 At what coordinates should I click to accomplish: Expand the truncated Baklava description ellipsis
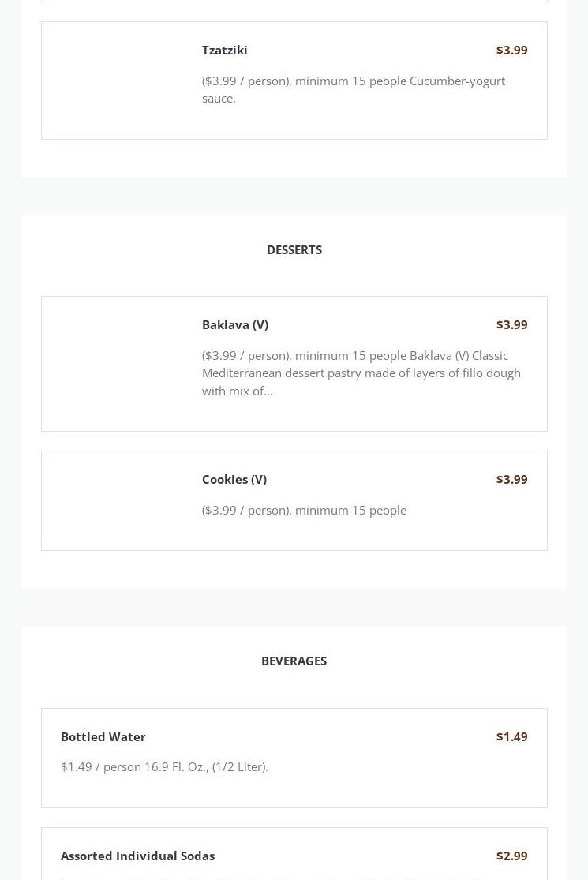pos(268,391)
